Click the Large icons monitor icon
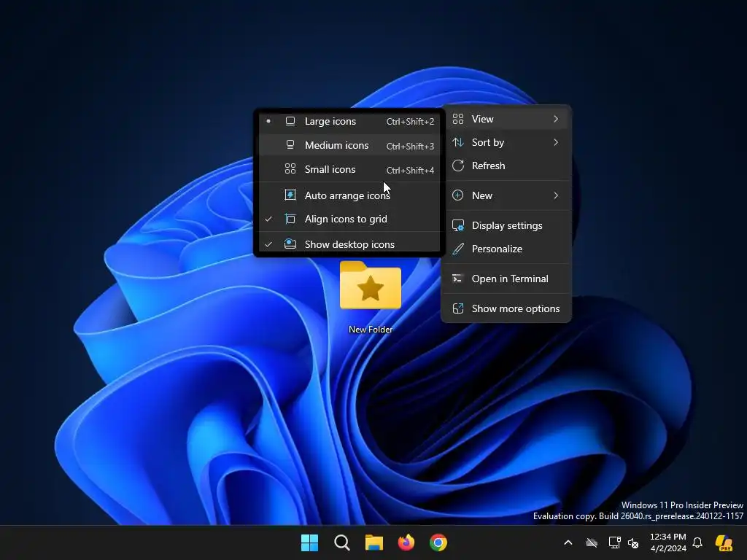 click(290, 122)
